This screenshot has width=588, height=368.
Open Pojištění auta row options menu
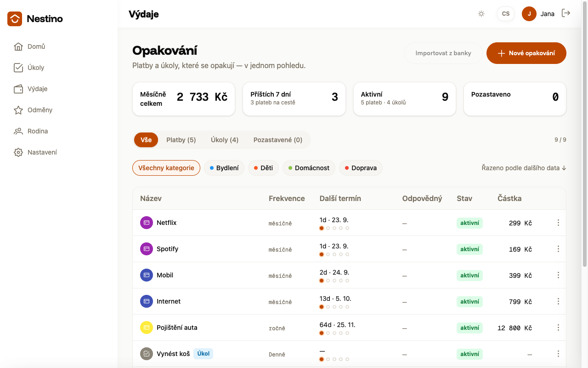coord(558,328)
